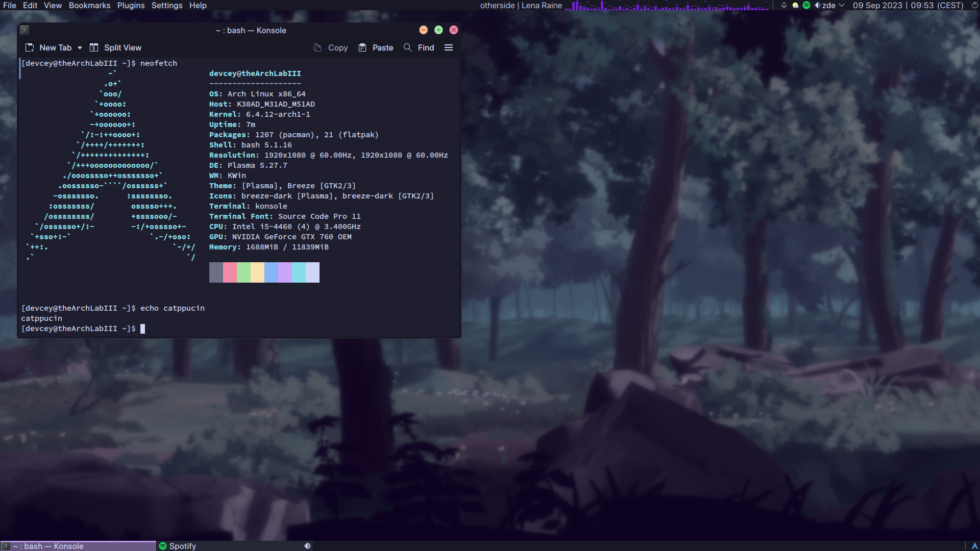The image size is (980, 551).
Task: Click the cyan color block in neofetch palette
Action: [x=299, y=272]
